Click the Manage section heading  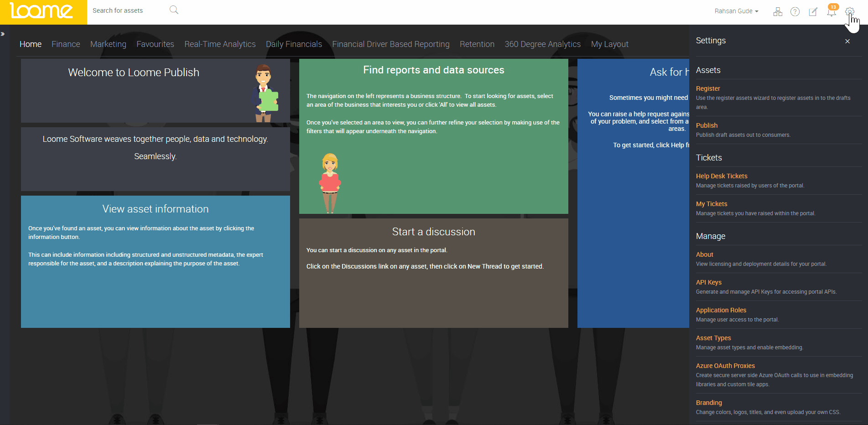711,236
